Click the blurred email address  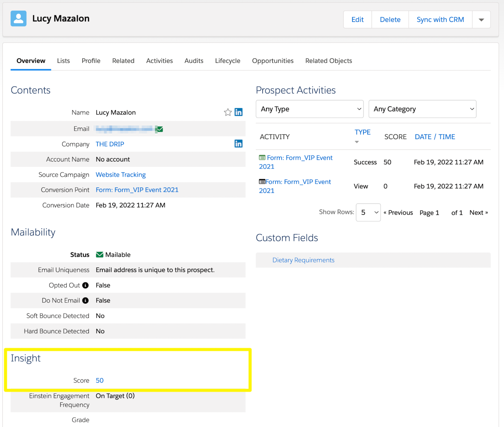[125, 129]
